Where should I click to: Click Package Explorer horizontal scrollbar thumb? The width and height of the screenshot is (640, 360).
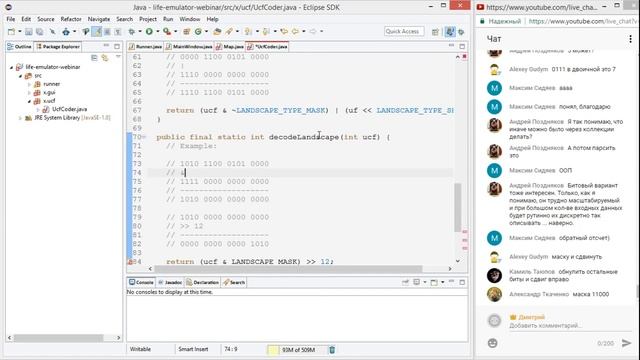[x=58, y=338]
